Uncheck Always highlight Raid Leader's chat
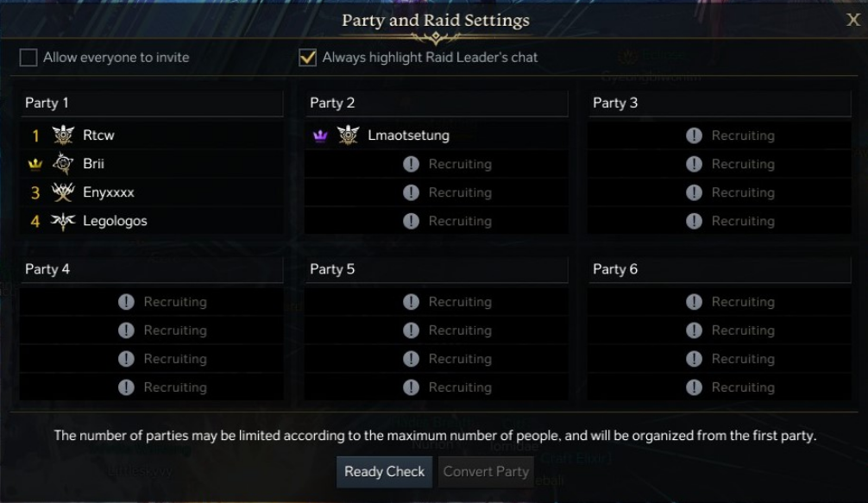The image size is (868, 503). [307, 58]
